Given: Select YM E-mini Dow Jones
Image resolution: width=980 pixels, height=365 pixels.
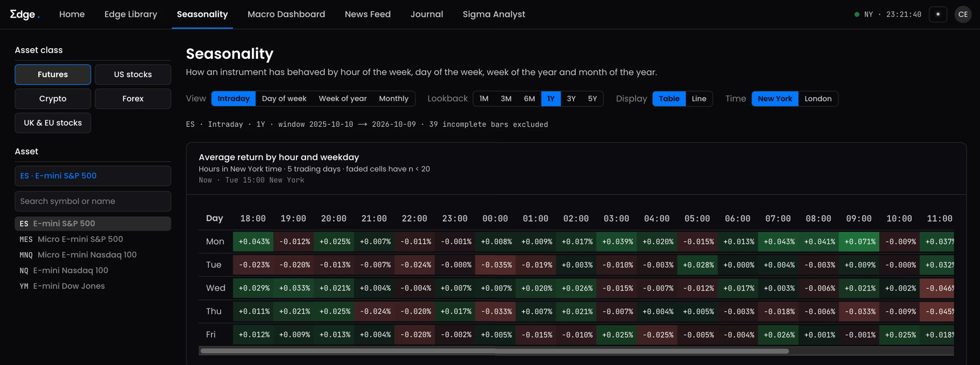Looking at the screenshot, I should [93, 286].
